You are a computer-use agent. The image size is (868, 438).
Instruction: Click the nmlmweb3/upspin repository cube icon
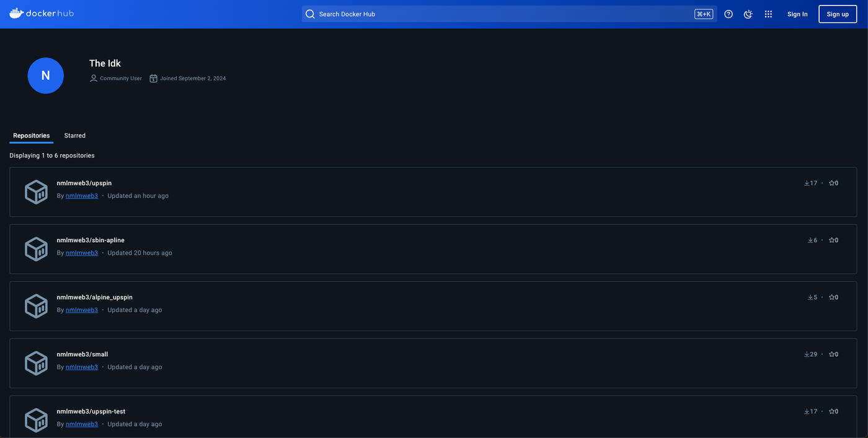(36, 192)
